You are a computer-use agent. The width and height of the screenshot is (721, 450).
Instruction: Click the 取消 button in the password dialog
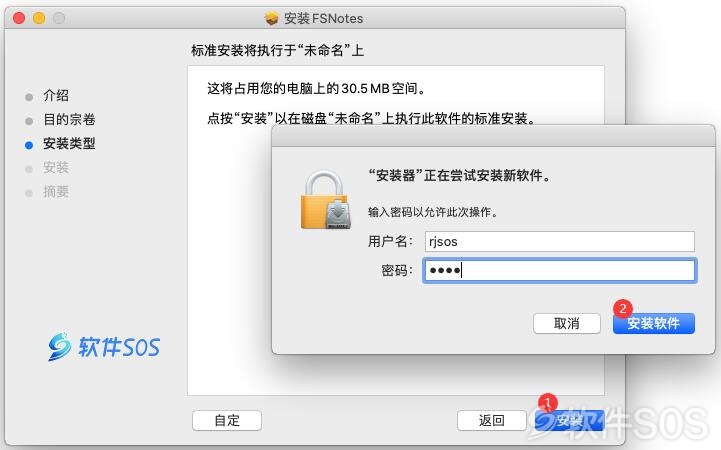point(566,324)
